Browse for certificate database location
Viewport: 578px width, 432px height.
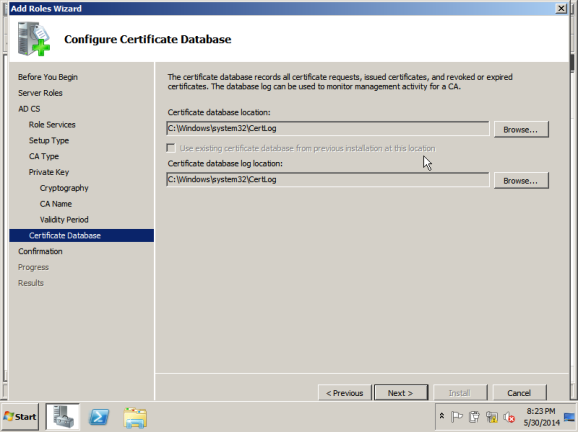(521, 129)
